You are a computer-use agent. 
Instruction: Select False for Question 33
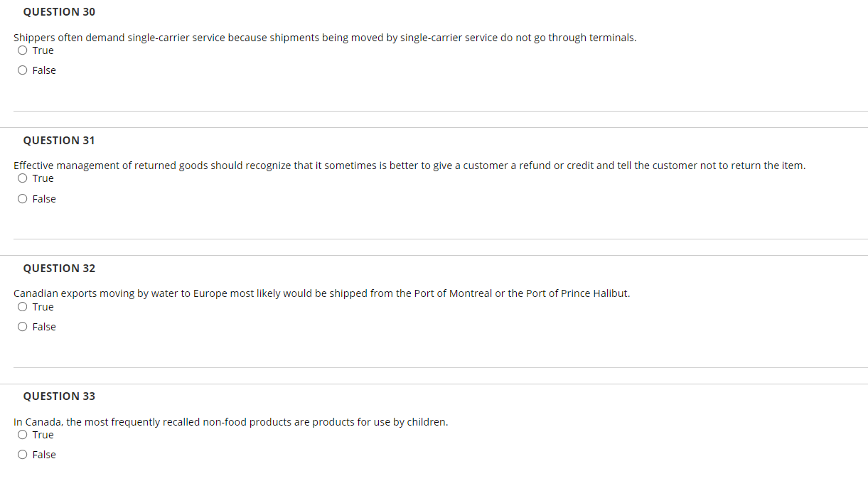pos(22,454)
